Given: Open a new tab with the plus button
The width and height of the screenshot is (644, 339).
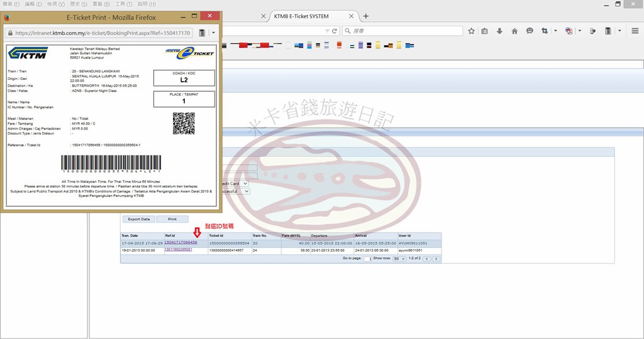Looking at the screenshot, I should point(366,16).
